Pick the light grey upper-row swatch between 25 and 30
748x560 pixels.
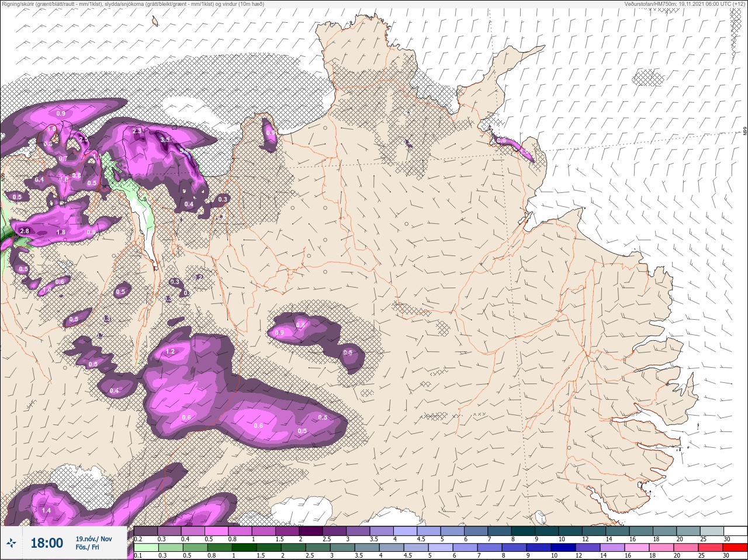pos(712,531)
